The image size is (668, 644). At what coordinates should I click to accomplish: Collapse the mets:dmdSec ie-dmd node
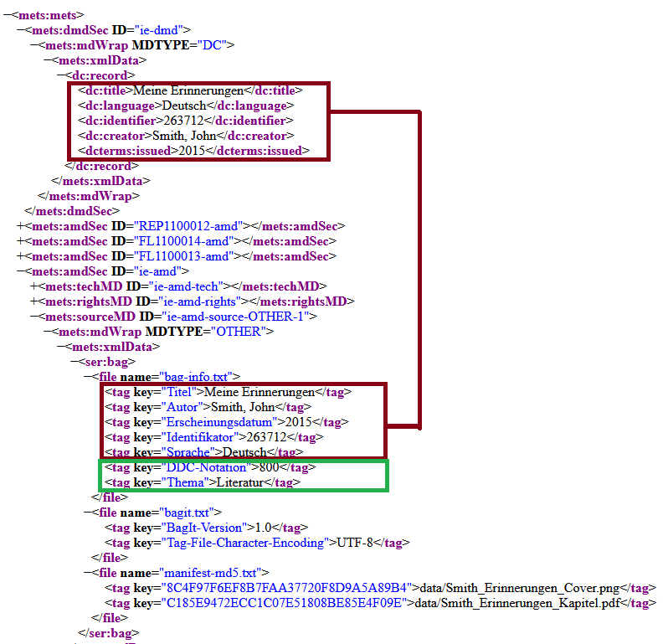point(20,31)
